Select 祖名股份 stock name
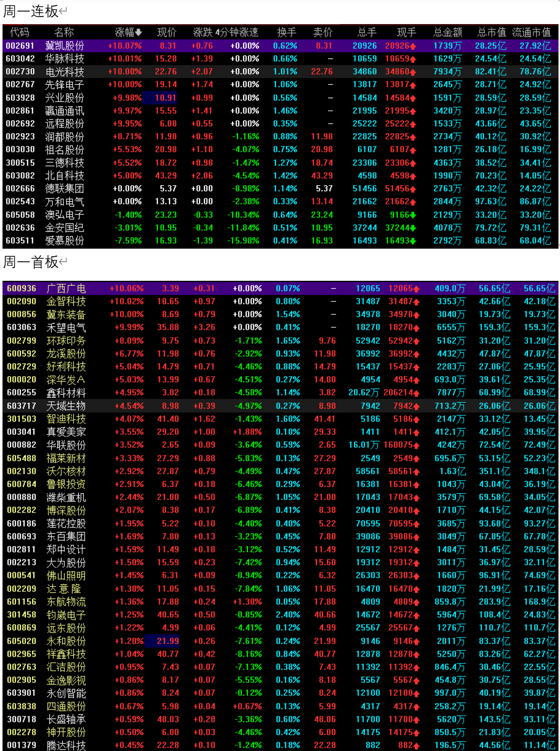The image size is (560, 751). pos(65,150)
